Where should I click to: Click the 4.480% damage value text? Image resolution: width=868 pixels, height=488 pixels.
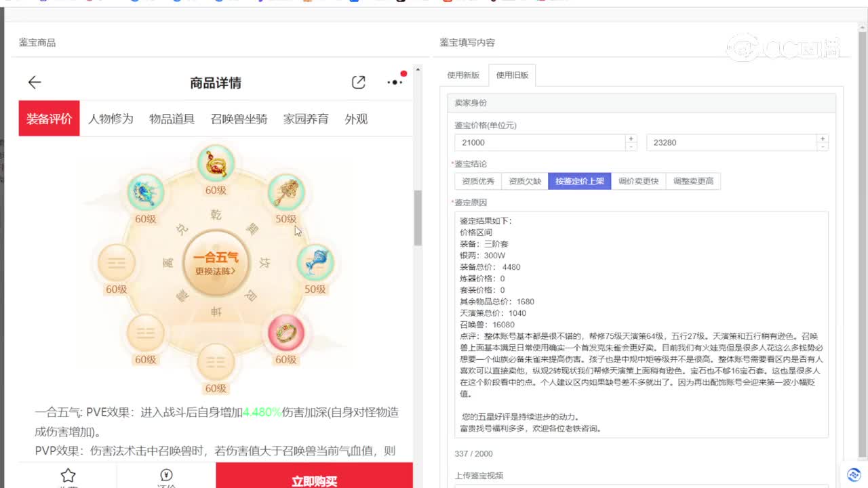click(x=262, y=411)
